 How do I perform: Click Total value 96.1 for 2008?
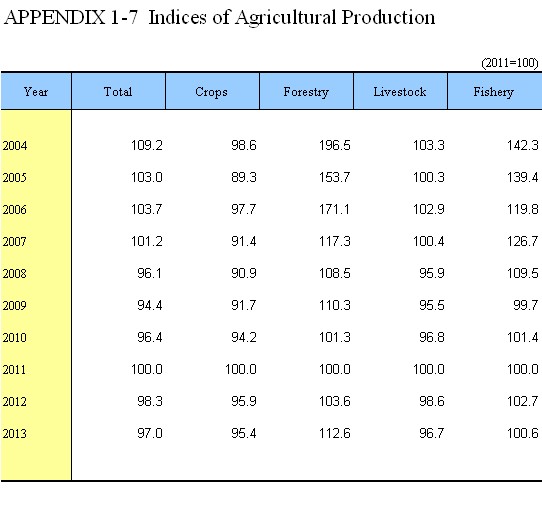click(149, 273)
